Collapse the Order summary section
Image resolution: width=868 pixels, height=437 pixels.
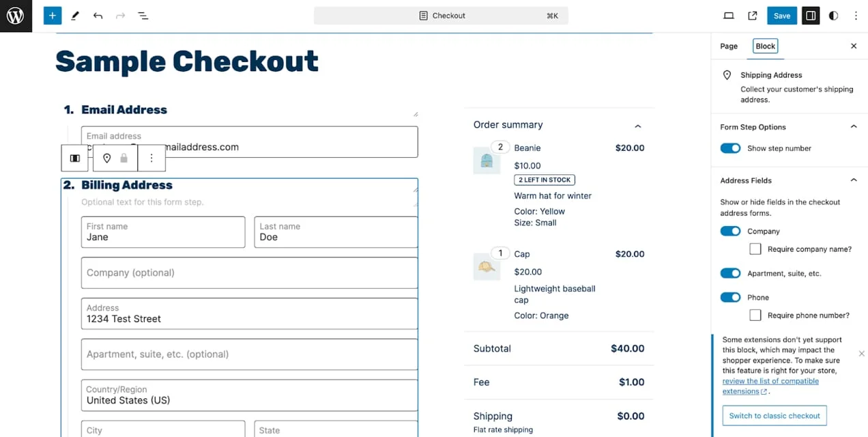(637, 126)
